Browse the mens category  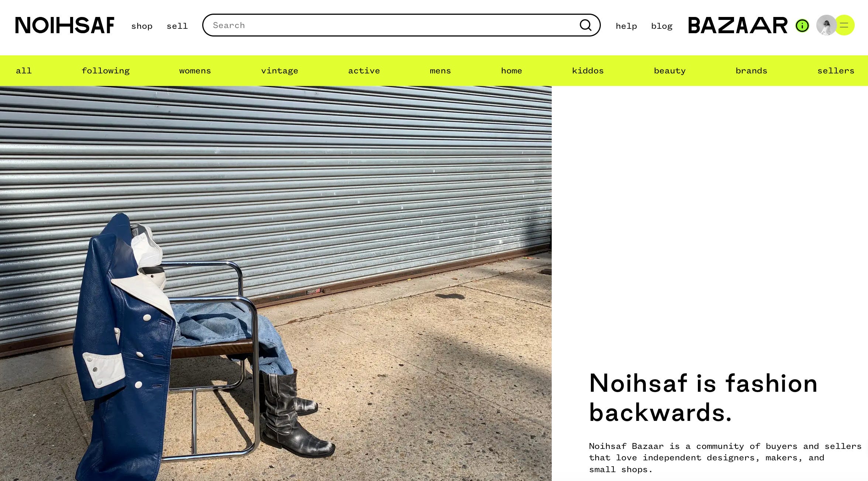point(440,70)
